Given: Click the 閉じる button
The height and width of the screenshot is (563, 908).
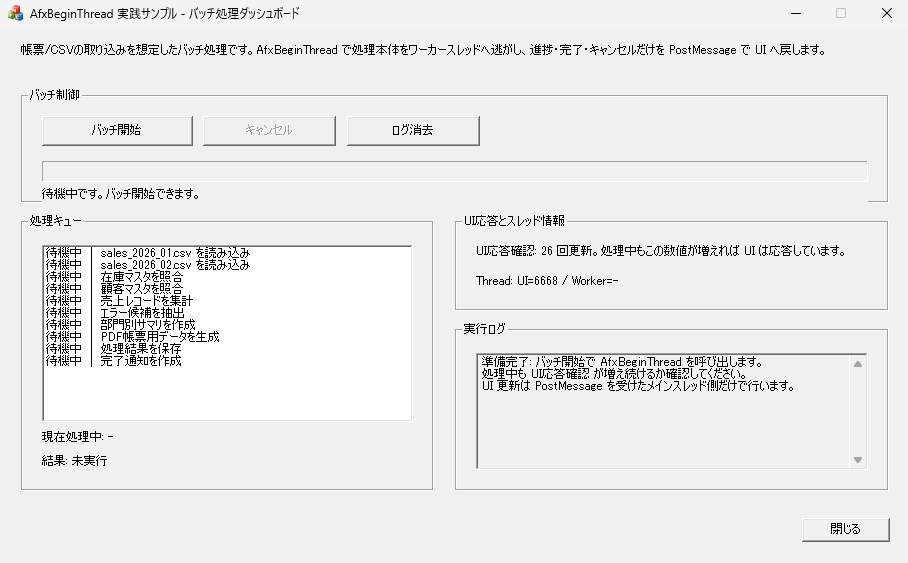Looking at the screenshot, I should 845,529.
